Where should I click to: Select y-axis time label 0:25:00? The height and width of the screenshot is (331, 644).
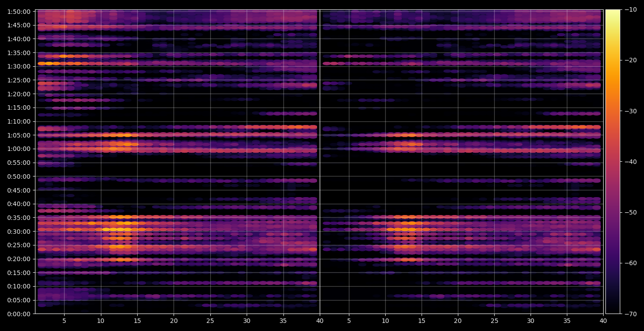click(19, 245)
